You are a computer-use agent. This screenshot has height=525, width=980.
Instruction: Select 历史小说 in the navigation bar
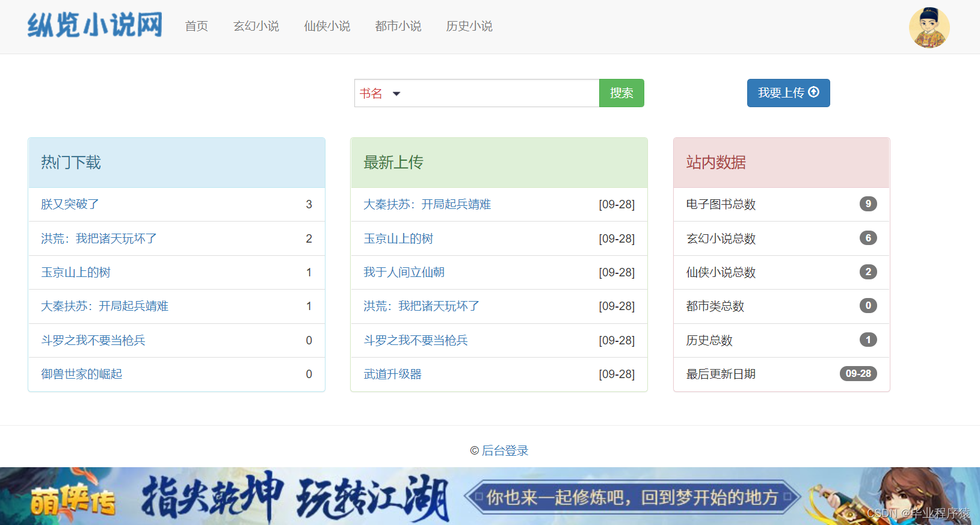click(469, 26)
